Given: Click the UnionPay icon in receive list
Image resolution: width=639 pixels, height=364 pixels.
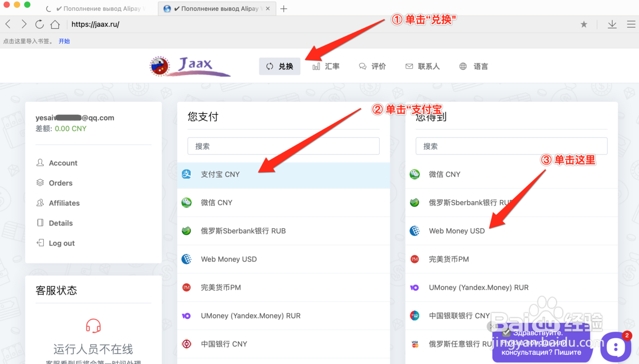Looking at the screenshot, I should (415, 316).
